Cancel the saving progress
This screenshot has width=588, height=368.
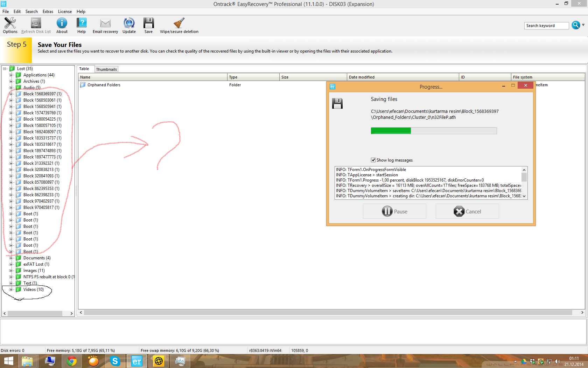pyautogui.click(x=467, y=211)
